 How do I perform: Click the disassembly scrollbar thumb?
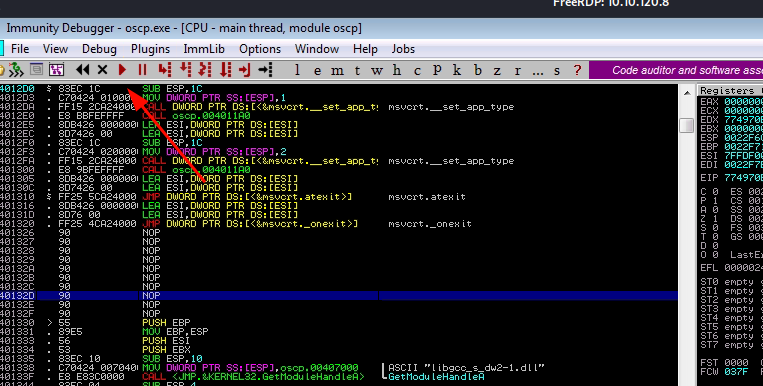click(x=687, y=125)
